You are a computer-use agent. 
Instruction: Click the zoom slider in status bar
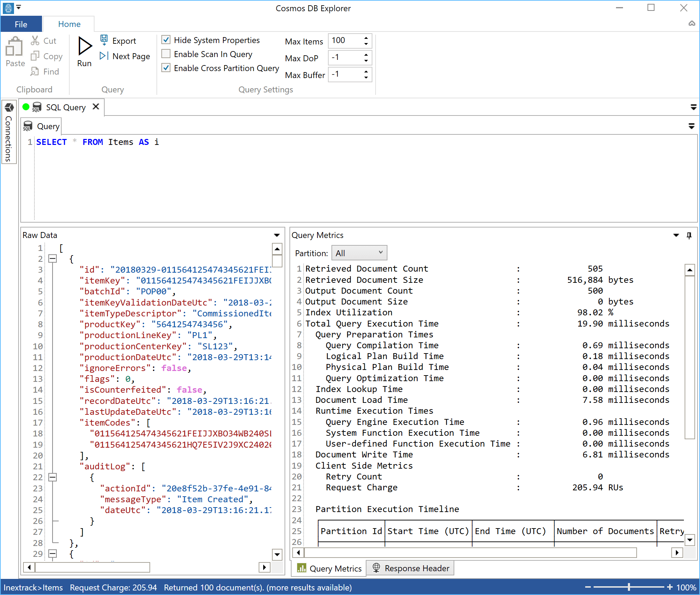(629, 587)
